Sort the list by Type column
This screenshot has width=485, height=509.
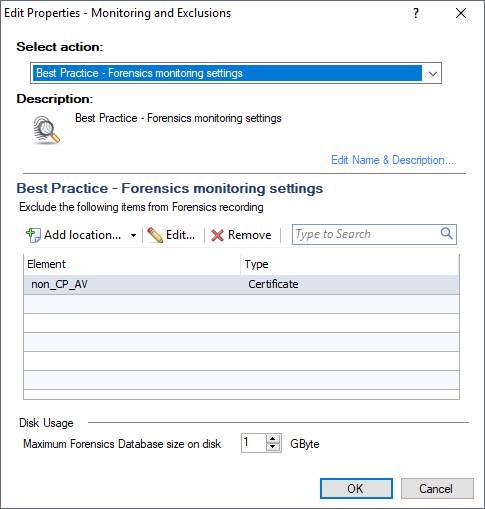(x=350, y=264)
